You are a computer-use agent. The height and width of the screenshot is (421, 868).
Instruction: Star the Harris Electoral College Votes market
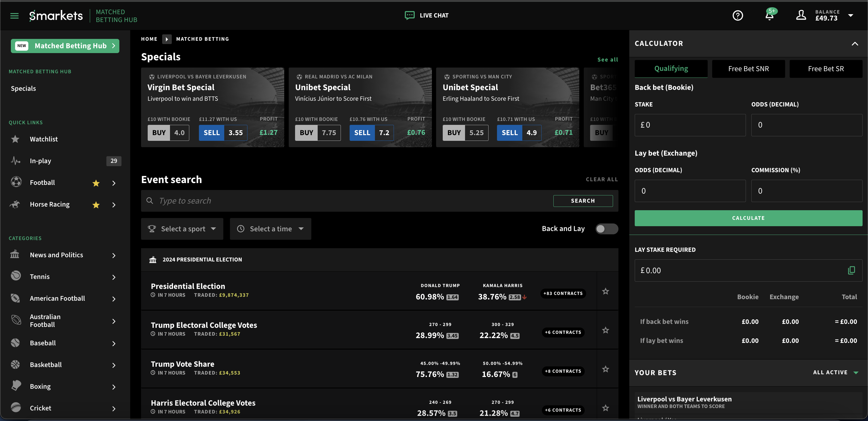(x=605, y=408)
